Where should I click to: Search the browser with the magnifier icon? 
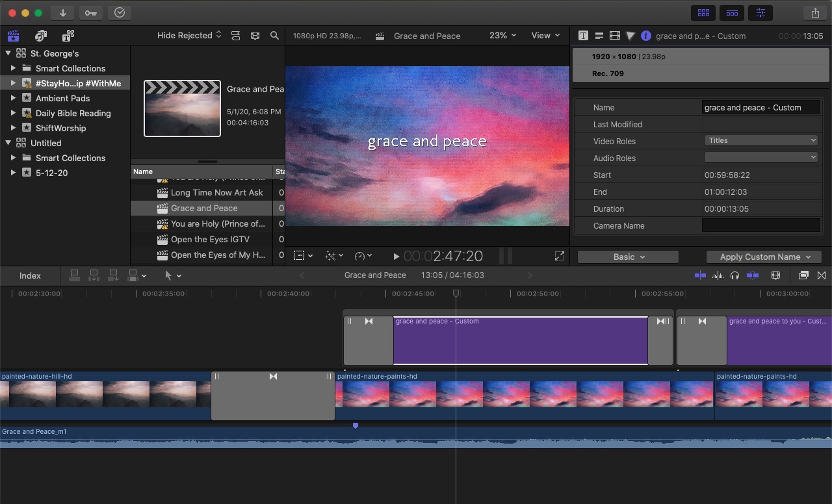(274, 36)
